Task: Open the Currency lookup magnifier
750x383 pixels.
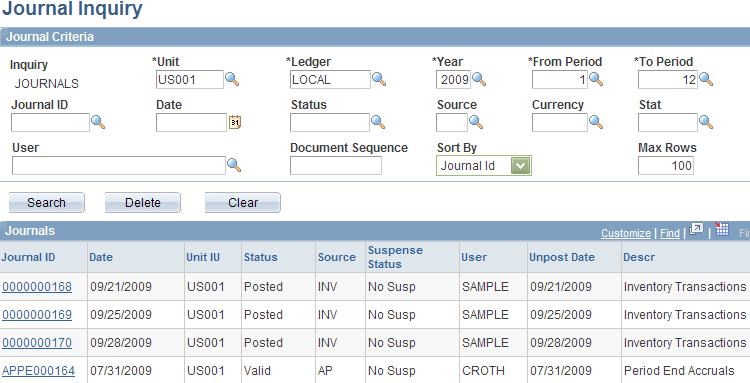Action: (x=596, y=122)
